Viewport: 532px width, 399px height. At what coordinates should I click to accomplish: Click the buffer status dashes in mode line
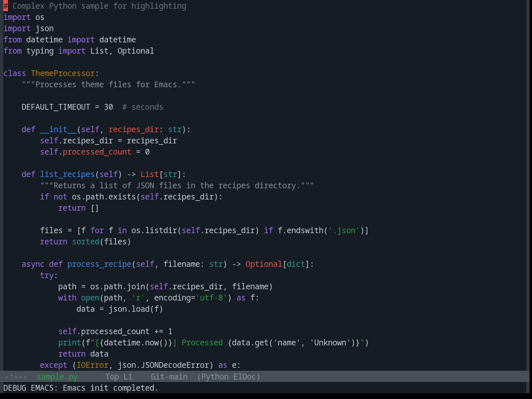16,377
